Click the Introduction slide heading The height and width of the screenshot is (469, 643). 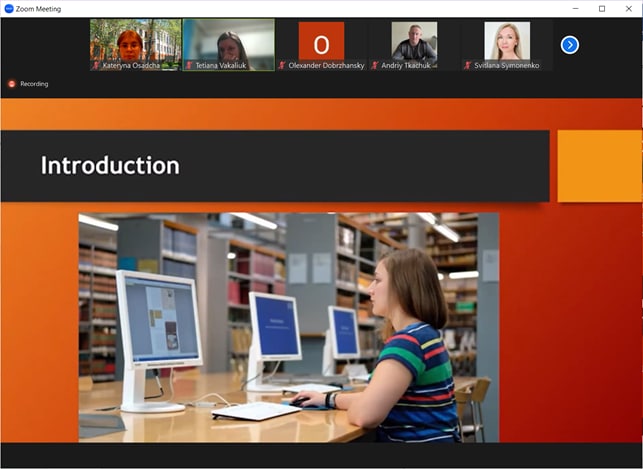click(110, 165)
